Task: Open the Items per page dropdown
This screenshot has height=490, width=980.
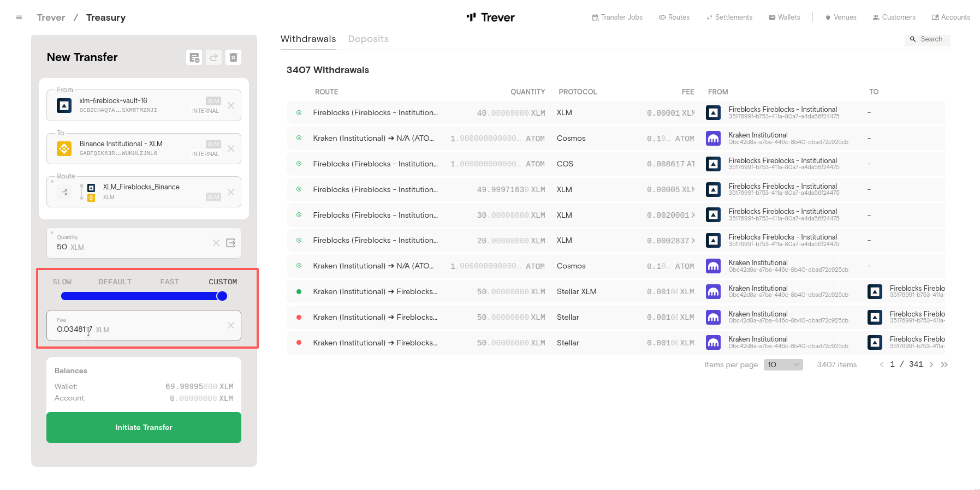Action: (x=783, y=364)
